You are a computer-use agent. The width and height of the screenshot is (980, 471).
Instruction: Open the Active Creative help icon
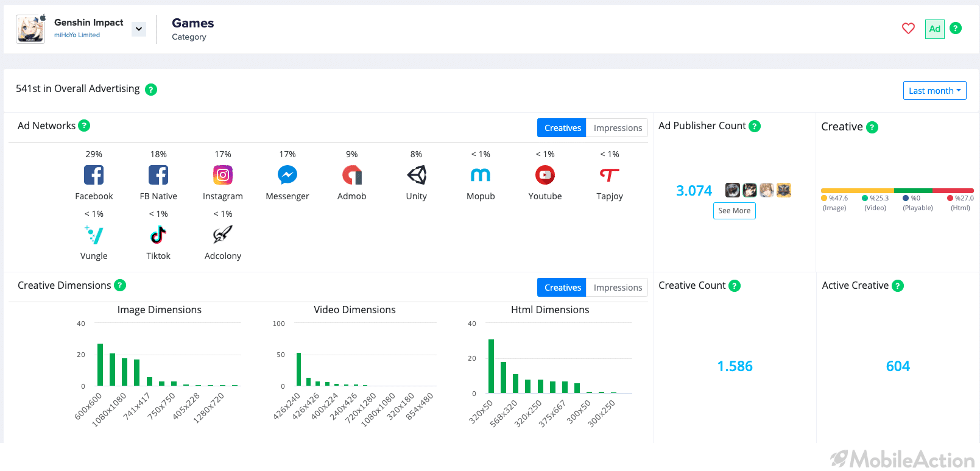coord(898,286)
